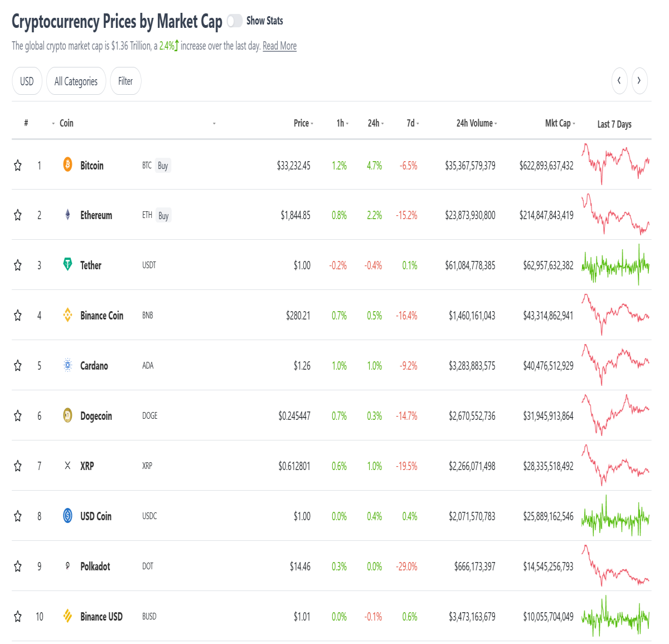Screen dimensions: 669x644
Task: Select XRP 7d change -19.5%
Action: [407, 466]
